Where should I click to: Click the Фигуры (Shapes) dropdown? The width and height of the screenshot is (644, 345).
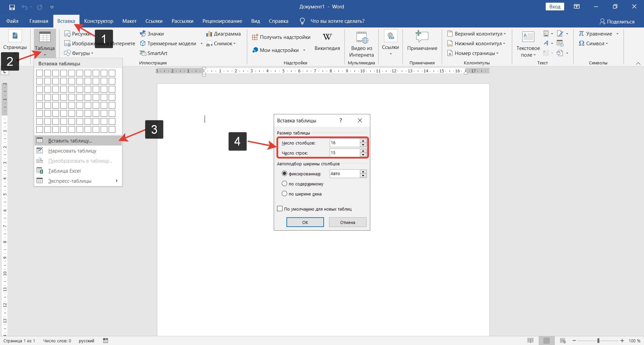(x=79, y=53)
